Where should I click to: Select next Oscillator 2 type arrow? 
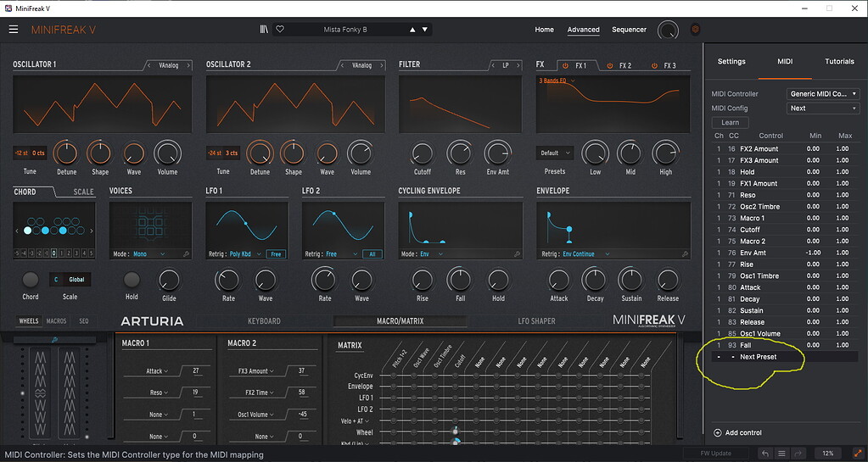tap(382, 65)
